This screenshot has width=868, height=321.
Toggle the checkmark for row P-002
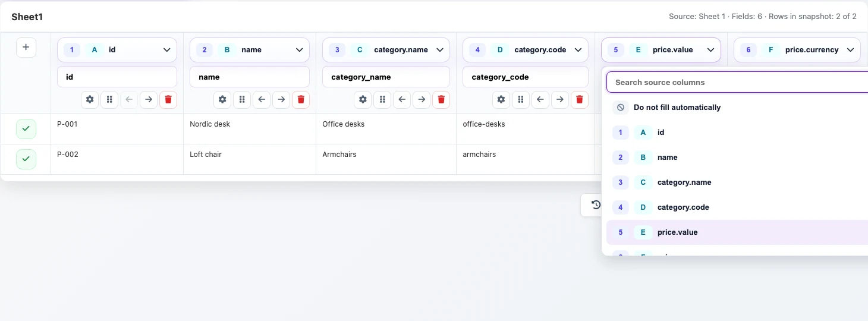[x=26, y=159]
